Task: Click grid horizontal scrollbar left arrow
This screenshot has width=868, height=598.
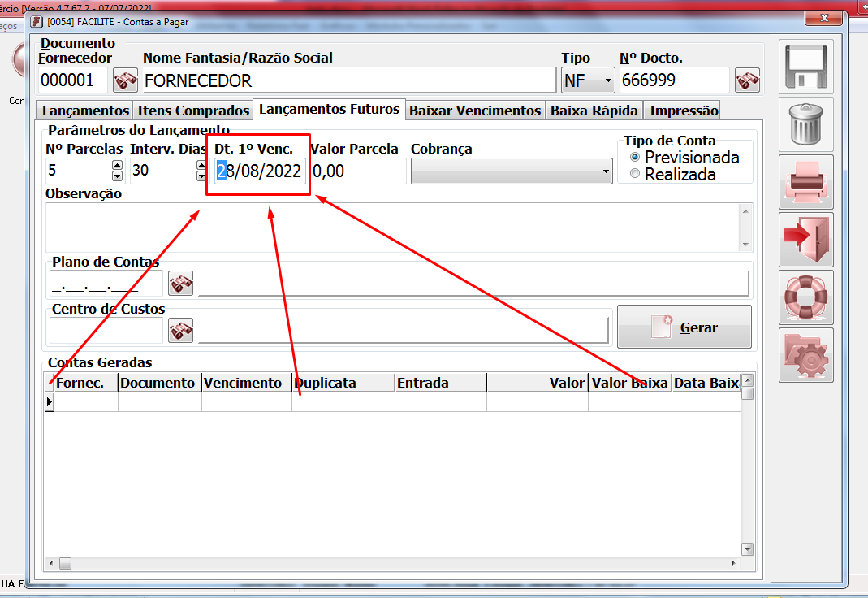Action: tap(51, 564)
